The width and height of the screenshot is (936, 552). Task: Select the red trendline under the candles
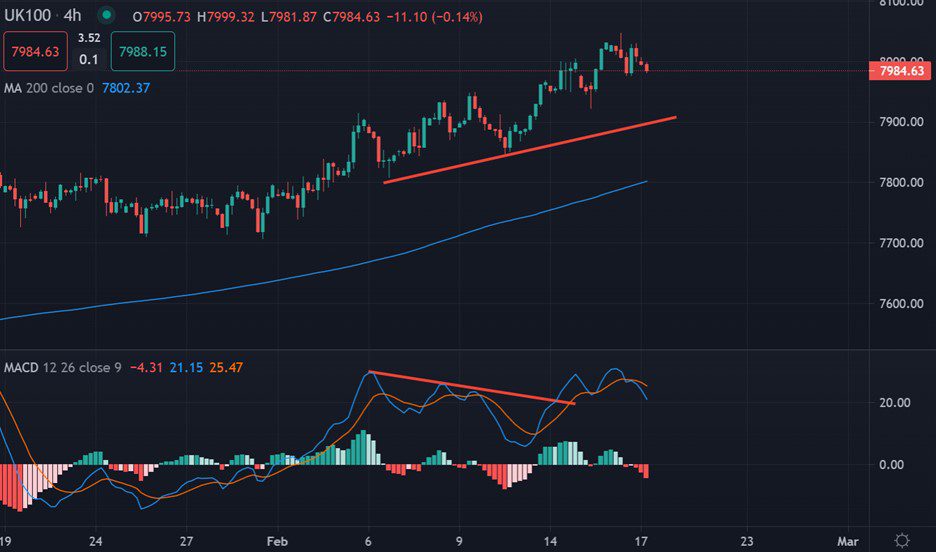click(530, 150)
